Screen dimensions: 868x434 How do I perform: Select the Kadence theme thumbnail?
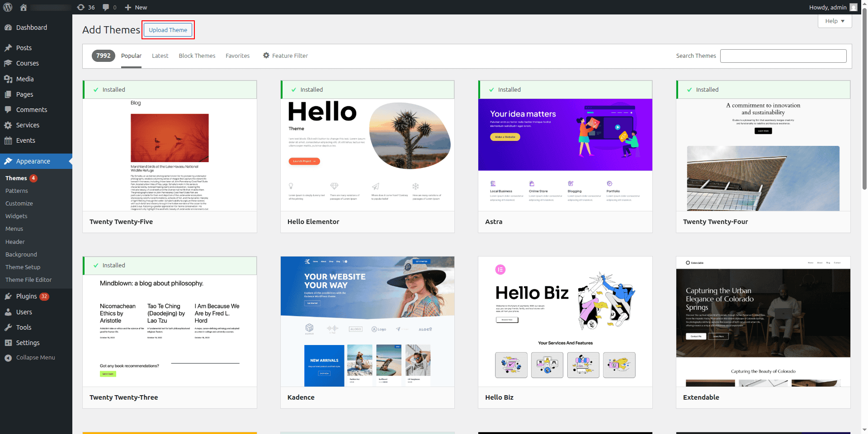pyautogui.click(x=367, y=322)
